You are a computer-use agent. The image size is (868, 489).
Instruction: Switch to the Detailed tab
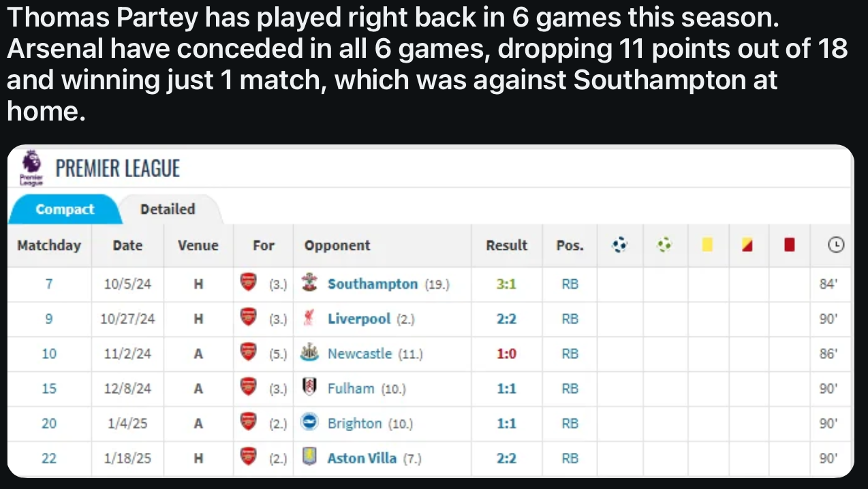click(168, 209)
